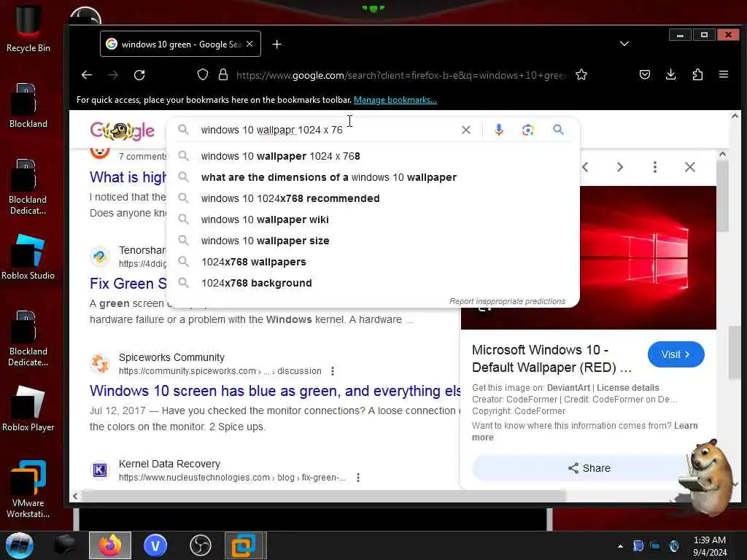747x560 pixels.
Task: Expand the list all tabs chevron
Action: coord(624,44)
